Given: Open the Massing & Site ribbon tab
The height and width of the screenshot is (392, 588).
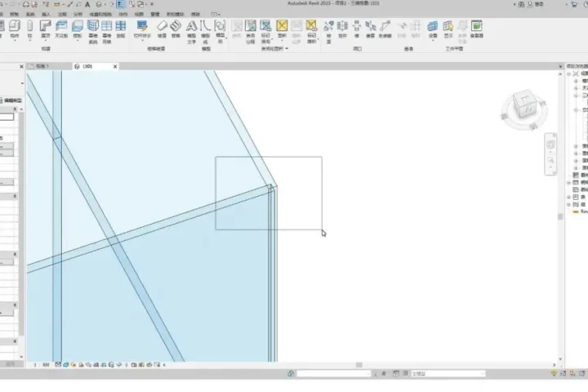Looking at the screenshot, I should 100,14.
